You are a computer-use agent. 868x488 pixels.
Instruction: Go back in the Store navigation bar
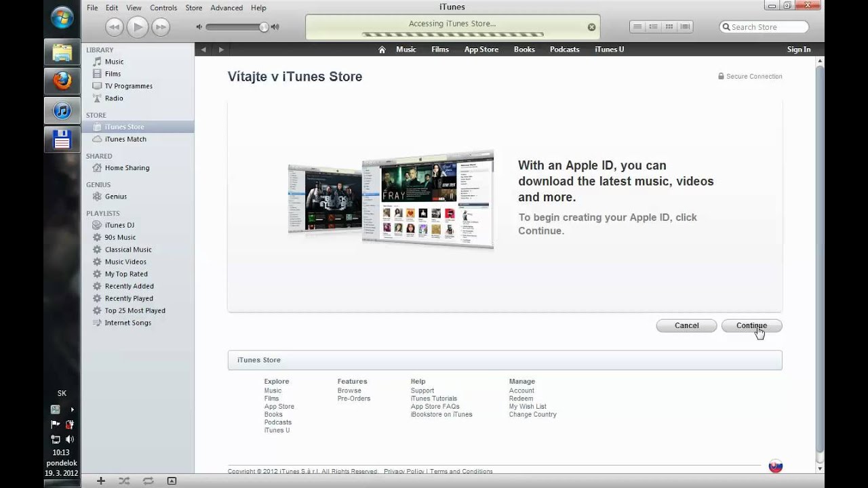[203, 49]
